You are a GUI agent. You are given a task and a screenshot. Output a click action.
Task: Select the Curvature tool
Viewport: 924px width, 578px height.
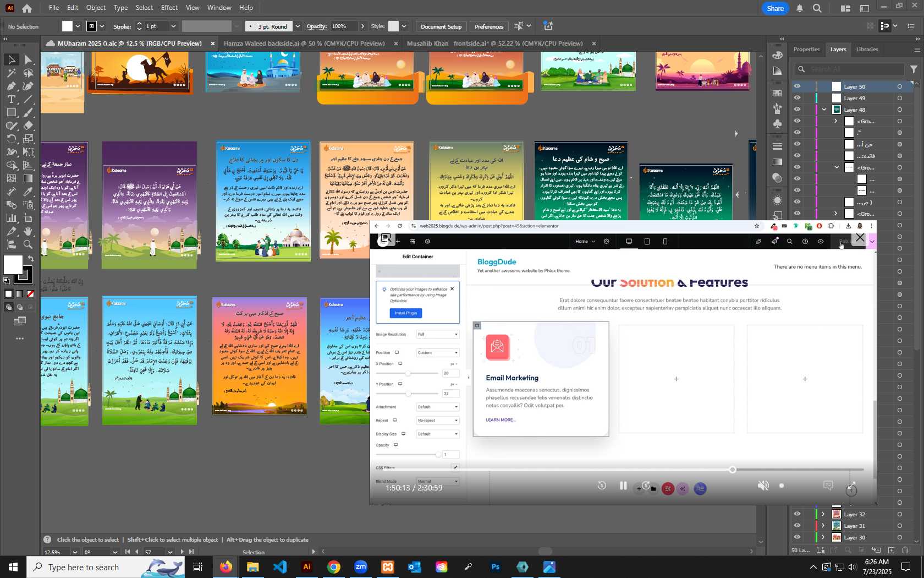(x=29, y=86)
